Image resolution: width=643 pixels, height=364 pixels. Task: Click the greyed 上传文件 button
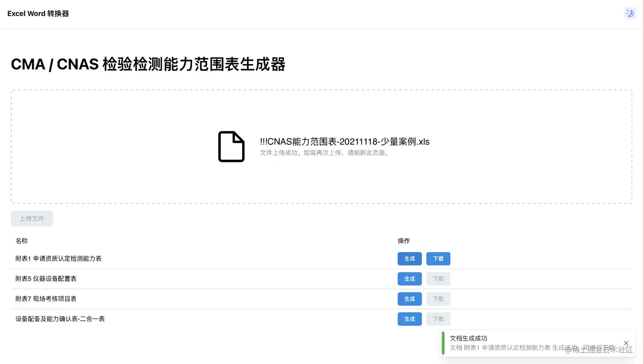pos(31,218)
